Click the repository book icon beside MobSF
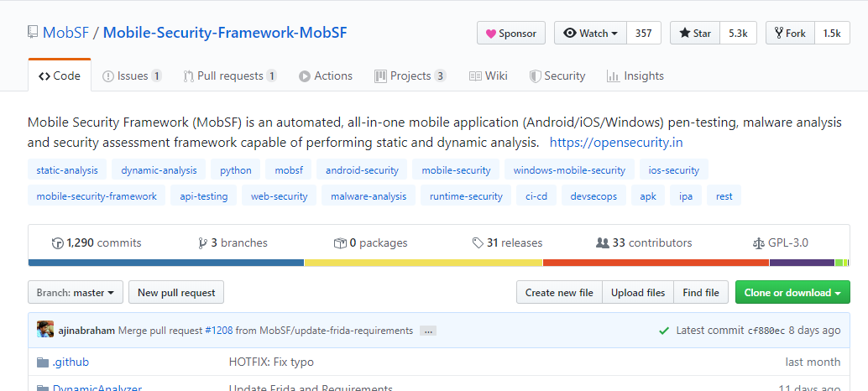The height and width of the screenshot is (391, 868). tap(33, 32)
